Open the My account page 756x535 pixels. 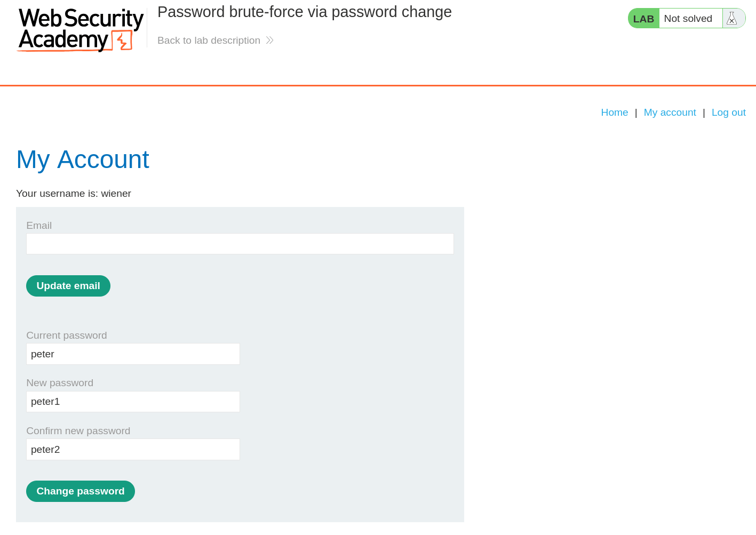(670, 112)
